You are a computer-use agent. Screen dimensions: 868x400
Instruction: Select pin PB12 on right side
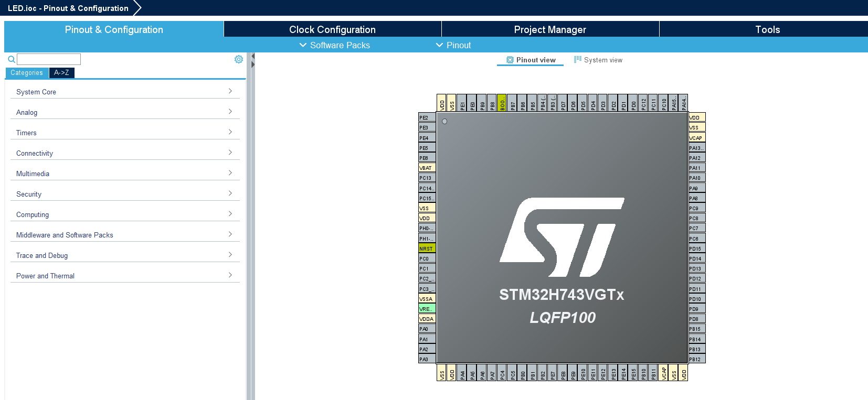pyautogui.click(x=697, y=359)
